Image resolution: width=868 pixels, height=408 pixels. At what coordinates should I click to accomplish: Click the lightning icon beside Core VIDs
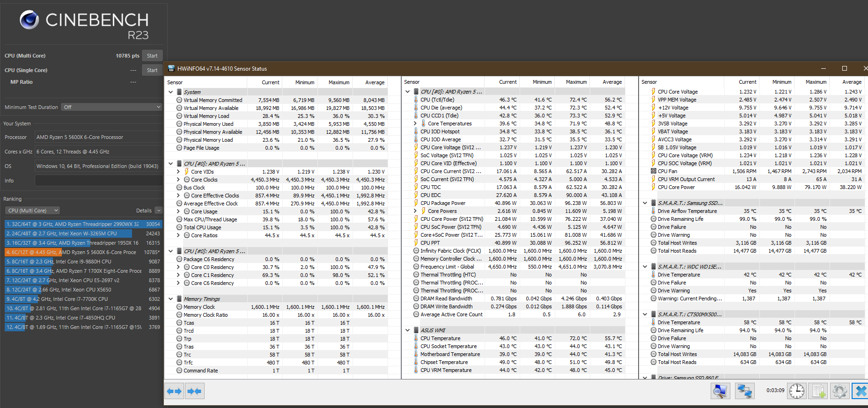(187, 172)
